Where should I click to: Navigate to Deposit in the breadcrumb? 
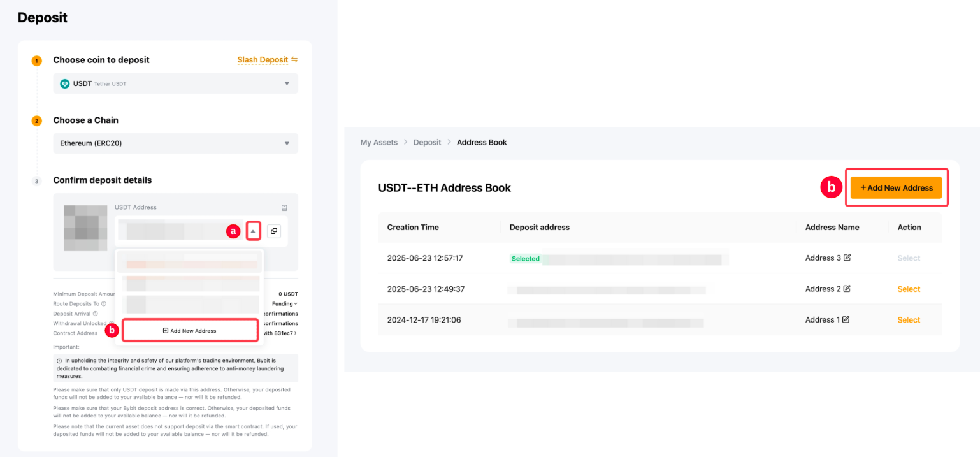[x=427, y=142]
